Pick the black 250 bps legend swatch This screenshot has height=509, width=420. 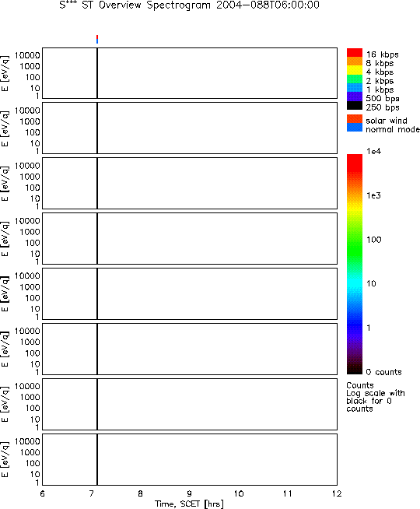click(355, 106)
